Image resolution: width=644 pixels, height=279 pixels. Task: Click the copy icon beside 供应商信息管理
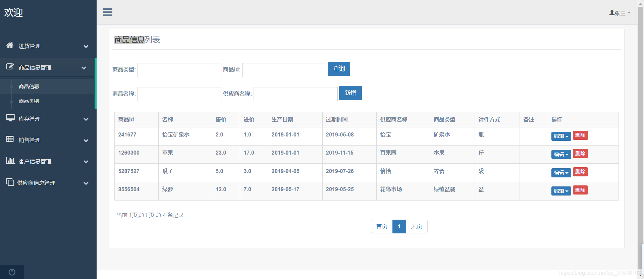(10, 182)
